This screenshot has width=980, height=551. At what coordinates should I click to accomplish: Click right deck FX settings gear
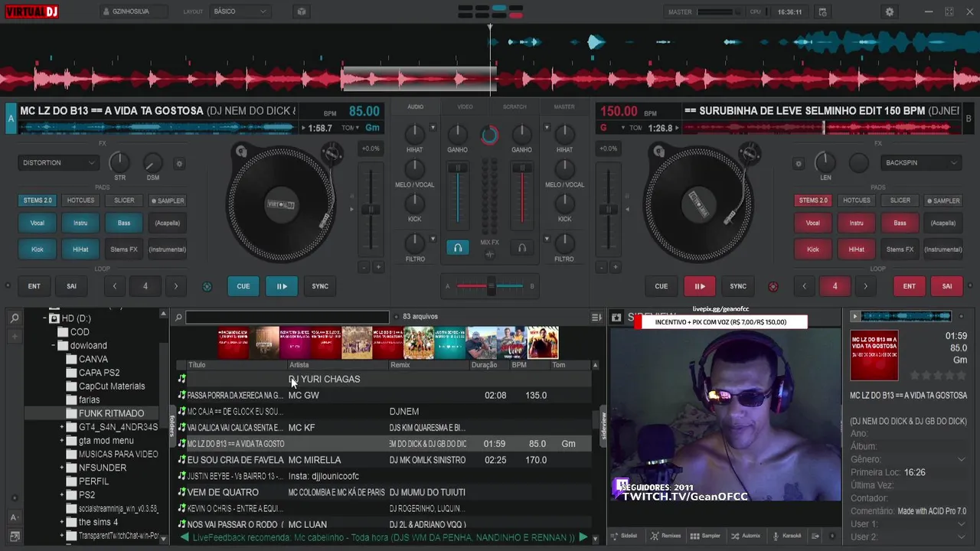pyautogui.click(x=799, y=163)
